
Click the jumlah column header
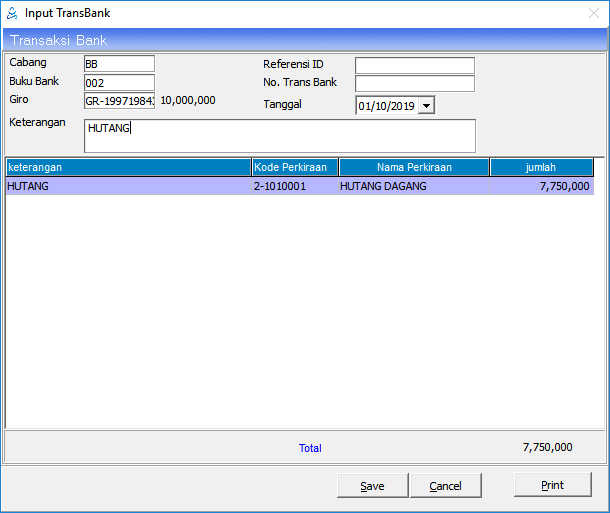click(x=541, y=167)
